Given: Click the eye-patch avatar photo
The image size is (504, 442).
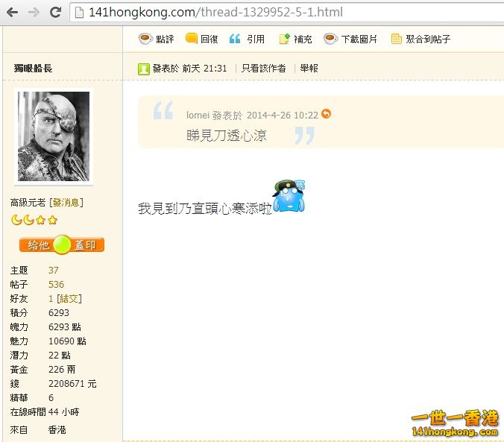Looking at the screenshot, I should (x=54, y=136).
